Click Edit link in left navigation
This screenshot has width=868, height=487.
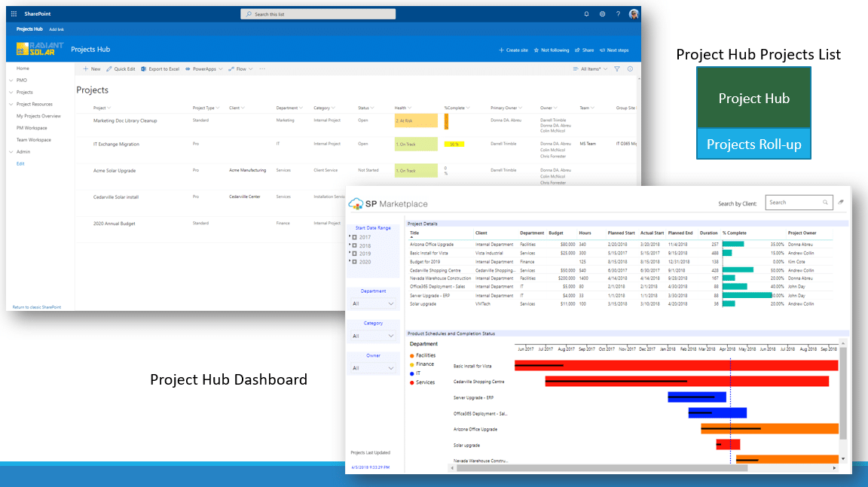20,163
